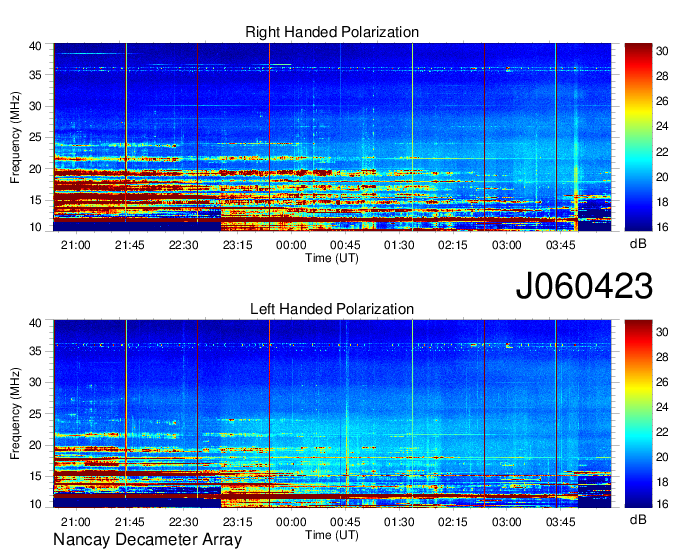The width and height of the screenshot is (680, 552).
Task: Click "01:30" time tick on Right Handed plot
Action: (x=399, y=245)
